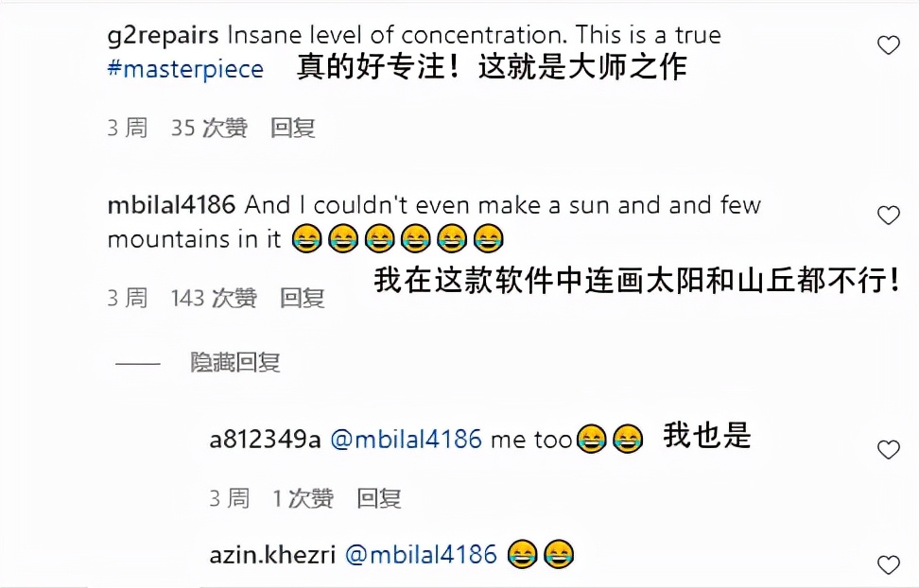The width and height of the screenshot is (919, 588).
Task: Open mbilal4186's profile from their username
Action: [170, 205]
